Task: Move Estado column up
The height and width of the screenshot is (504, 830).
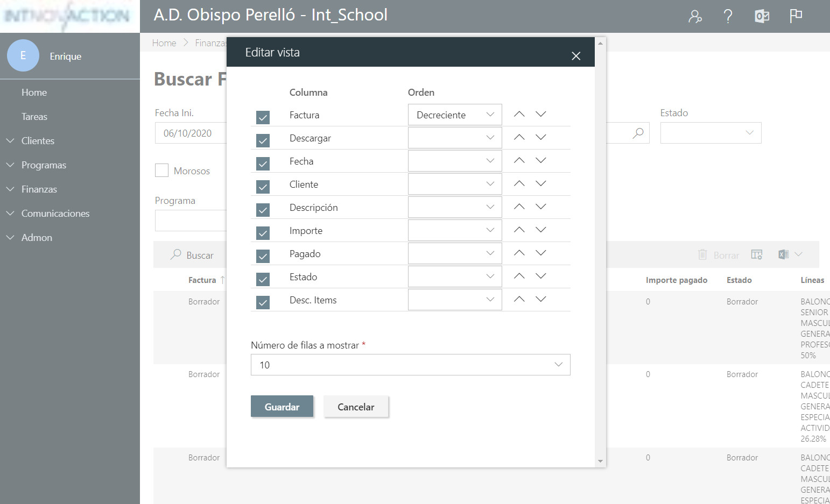Action: pos(519,276)
